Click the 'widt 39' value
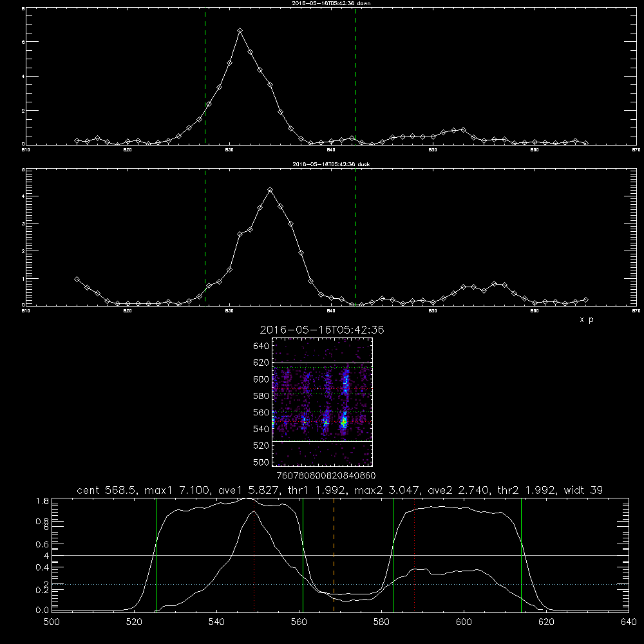 coord(583,490)
